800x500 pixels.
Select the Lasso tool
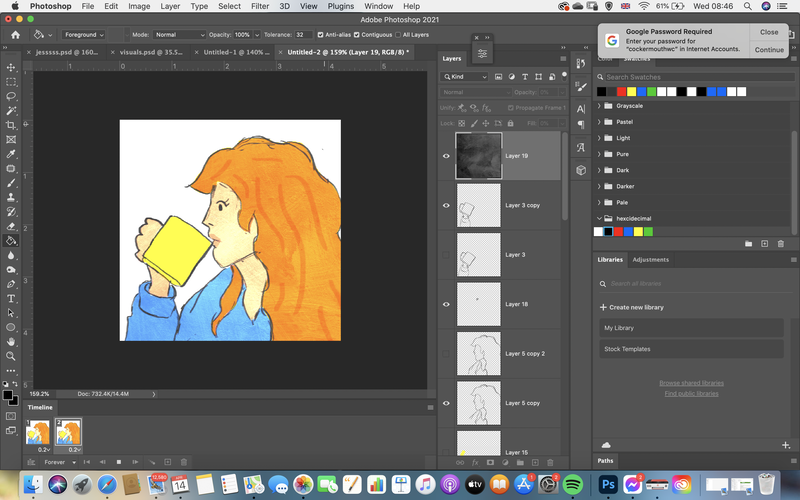point(11,96)
